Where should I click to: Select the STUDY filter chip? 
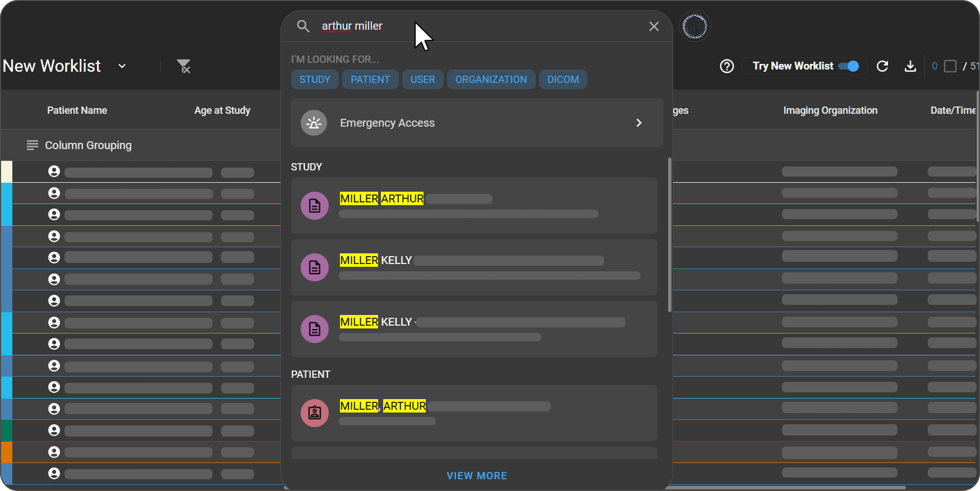coord(315,80)
